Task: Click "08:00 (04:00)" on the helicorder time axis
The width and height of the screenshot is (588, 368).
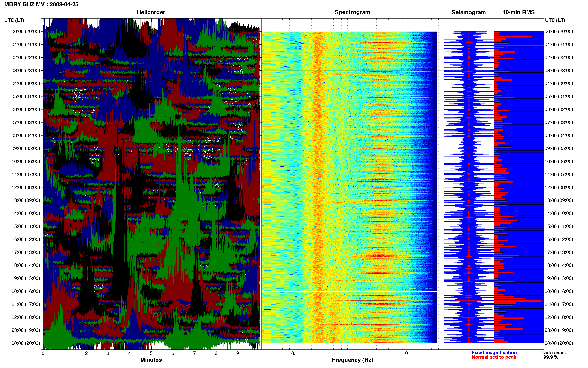Action: (26, 135)
